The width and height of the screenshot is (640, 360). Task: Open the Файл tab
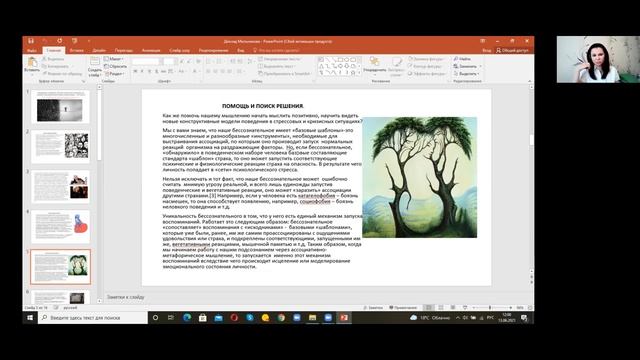pyautogui.click(x=32, y=51)
